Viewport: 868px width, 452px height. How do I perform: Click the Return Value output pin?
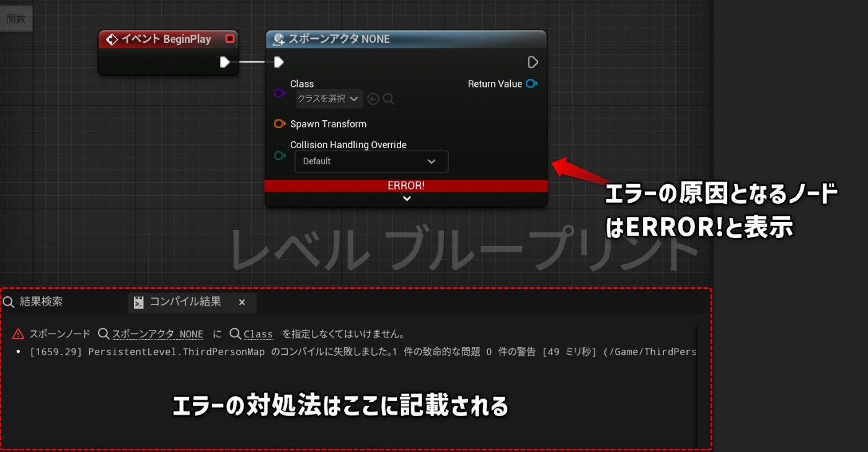531,84
